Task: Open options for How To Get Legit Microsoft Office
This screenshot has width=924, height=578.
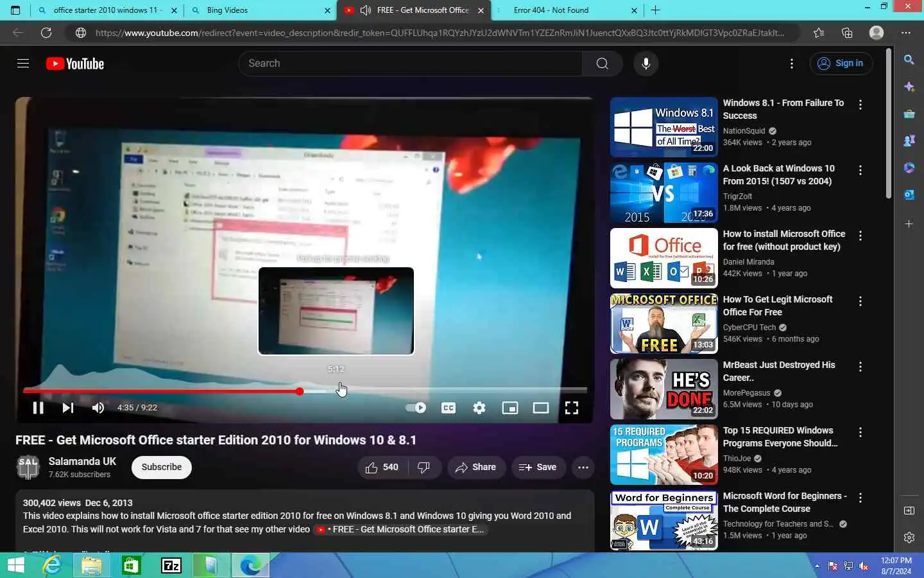Action: [860, 301]
